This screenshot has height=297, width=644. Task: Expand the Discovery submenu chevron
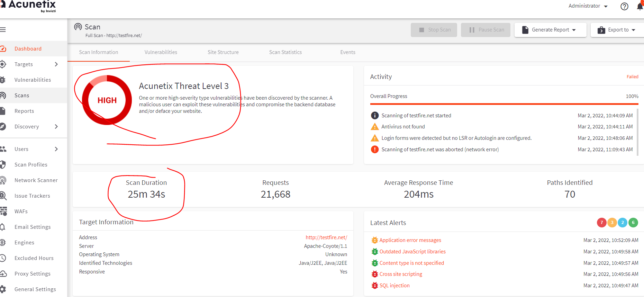[56, 127]
